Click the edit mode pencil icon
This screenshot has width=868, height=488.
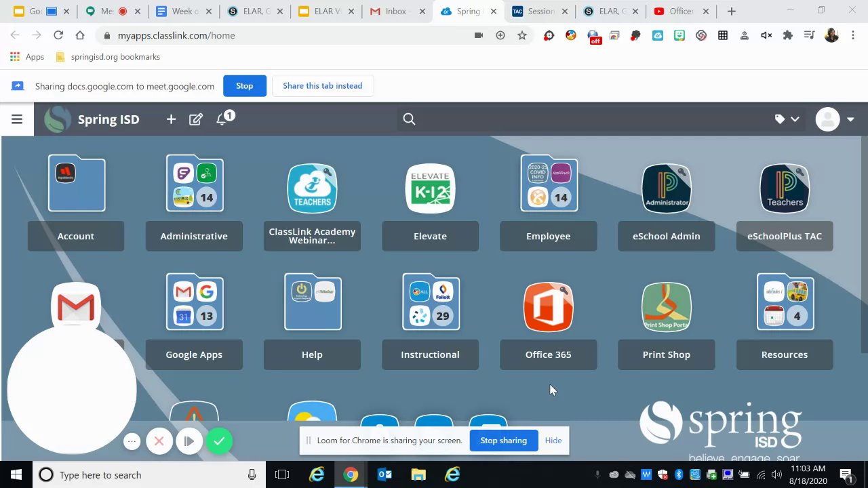click(x=196, y=119)
